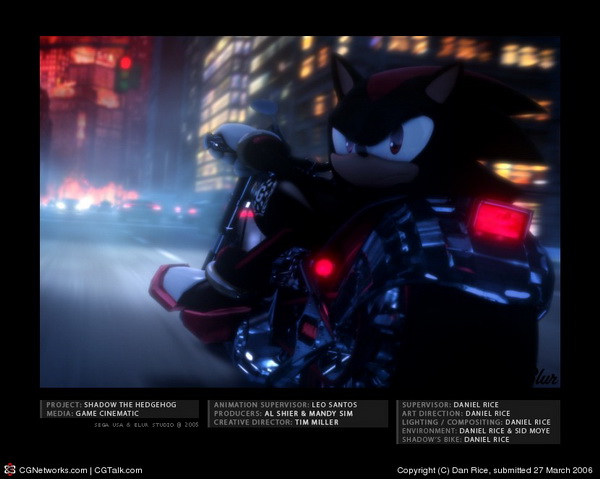Viewport: 600px width, 479px height.
Task: Select 'CREATIVE DIRECTOR: TIM MILLER' text
Action: click(276, 422)
